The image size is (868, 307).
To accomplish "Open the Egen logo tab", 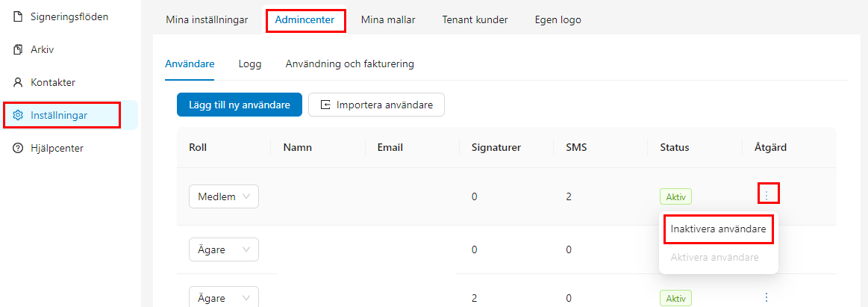I will pyautogui.click(x=558, y=20).
